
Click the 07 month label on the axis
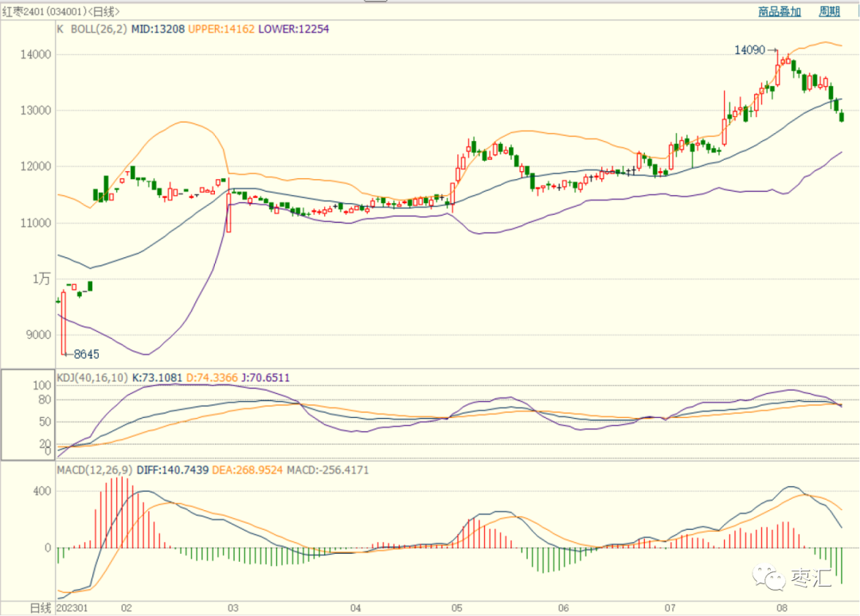click(670, 608)
